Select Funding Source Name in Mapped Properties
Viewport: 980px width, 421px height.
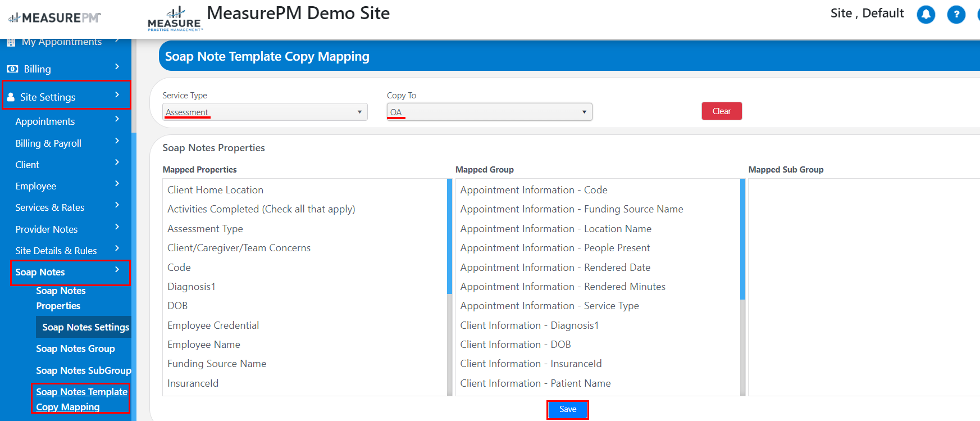(x=217, y=364)
